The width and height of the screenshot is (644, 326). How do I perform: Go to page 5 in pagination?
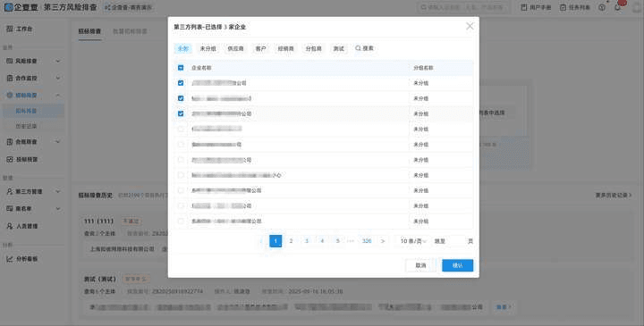pos(338,241)
